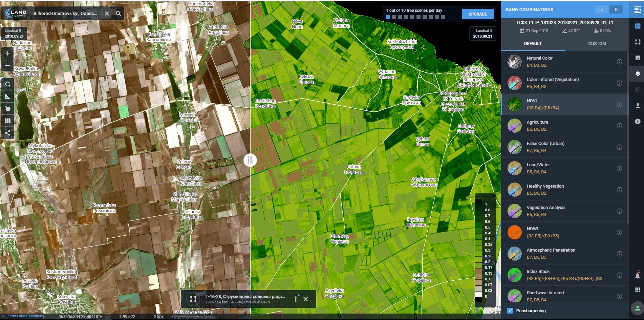Open the DEFAULT band combinations tab
The image size is (644, 320).
click(x=532, y=43)
